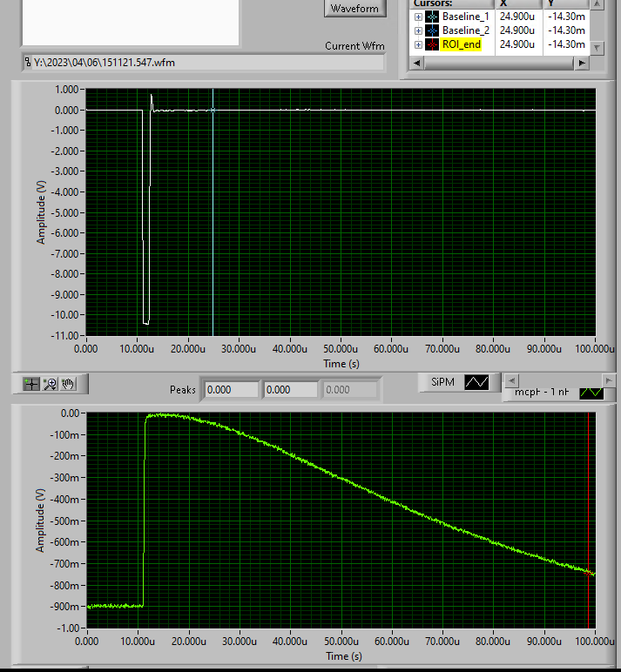Click the cursor list horizontal scroll right arrow
The height and width of the screenshot is (672, 621).
pyautogui.click(x=581, y=63)
